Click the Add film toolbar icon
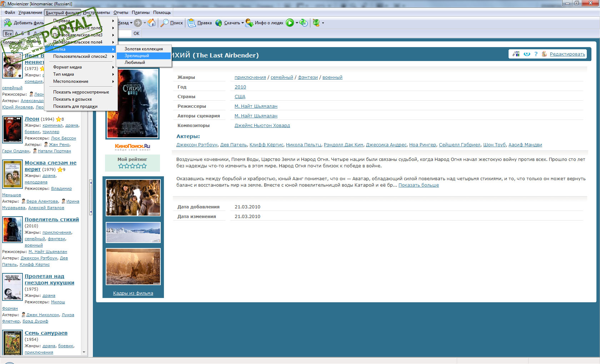Viewport: 600px width, 364px height. [x=8, y=23]
